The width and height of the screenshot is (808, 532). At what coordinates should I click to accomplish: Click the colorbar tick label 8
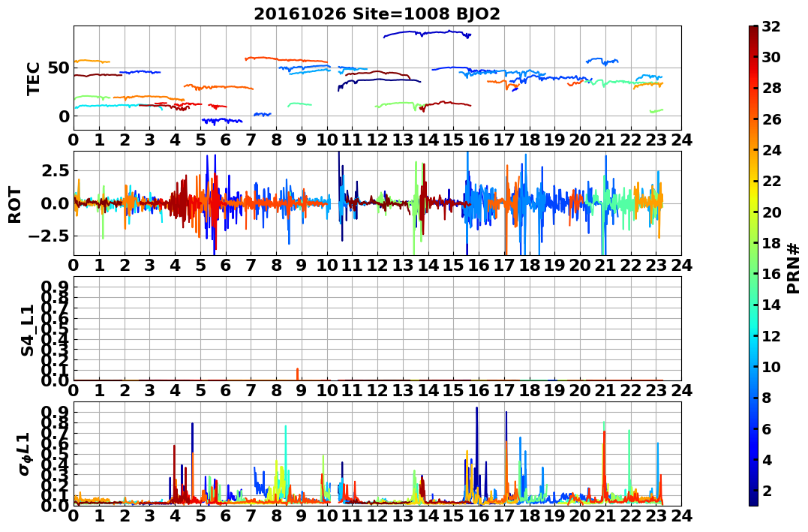(x=767, y=398)
